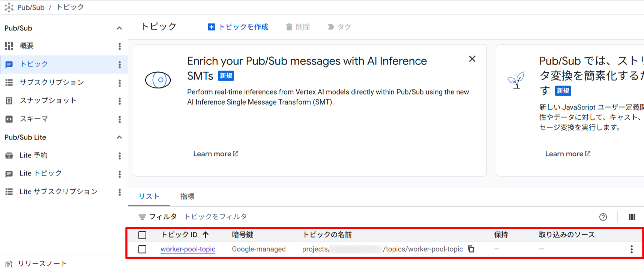Image resolution: width=644 pixels, height=267 pixels.
Task: Select the worker-pool-topic row checkbox
Action: 142,249
